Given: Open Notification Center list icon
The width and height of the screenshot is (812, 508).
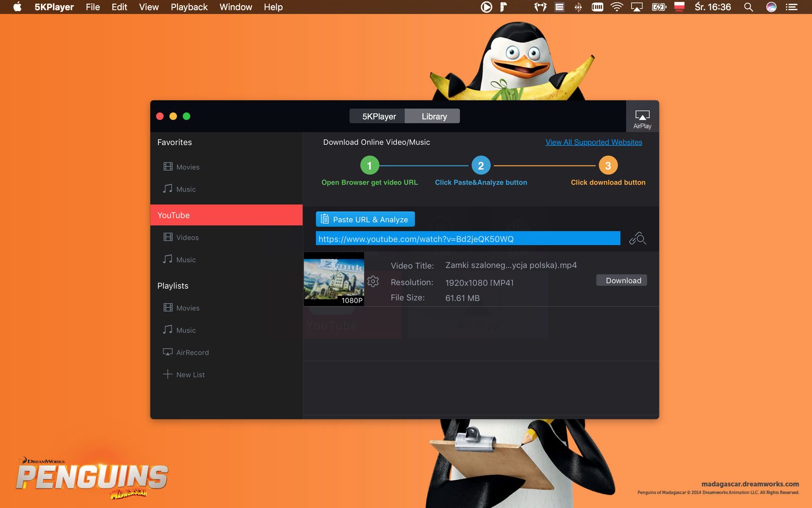Looking at the screenshot, I should tap(791, 7).
